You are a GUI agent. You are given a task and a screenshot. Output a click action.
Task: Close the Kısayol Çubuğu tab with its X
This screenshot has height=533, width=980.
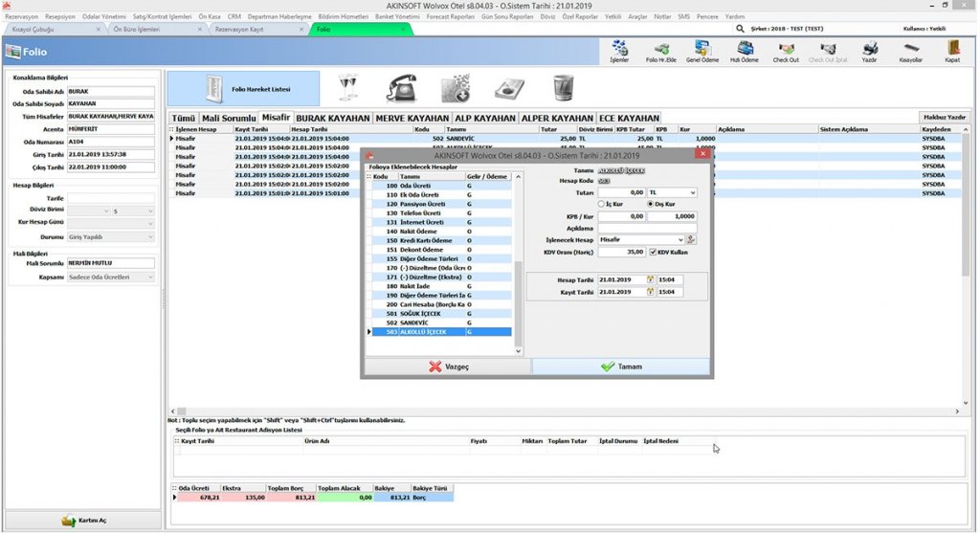pos(99,30)
